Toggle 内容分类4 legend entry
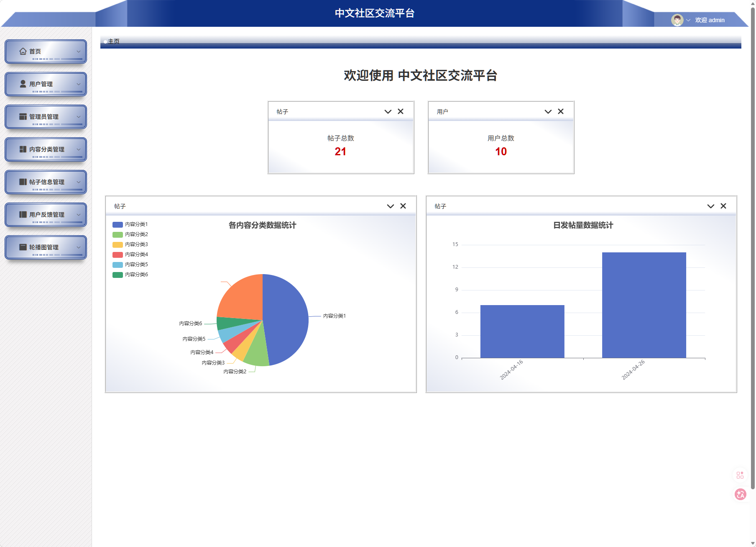 tap(130, 254)
